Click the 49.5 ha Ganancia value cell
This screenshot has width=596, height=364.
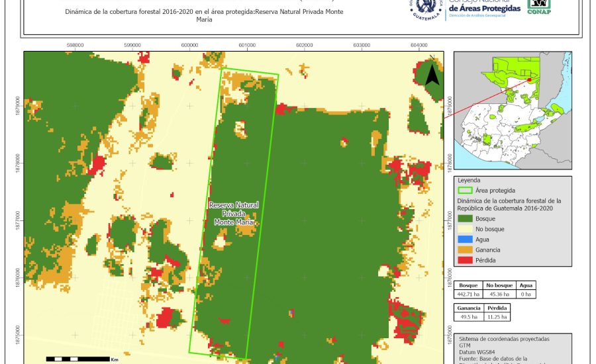click(x=468, y=317)
